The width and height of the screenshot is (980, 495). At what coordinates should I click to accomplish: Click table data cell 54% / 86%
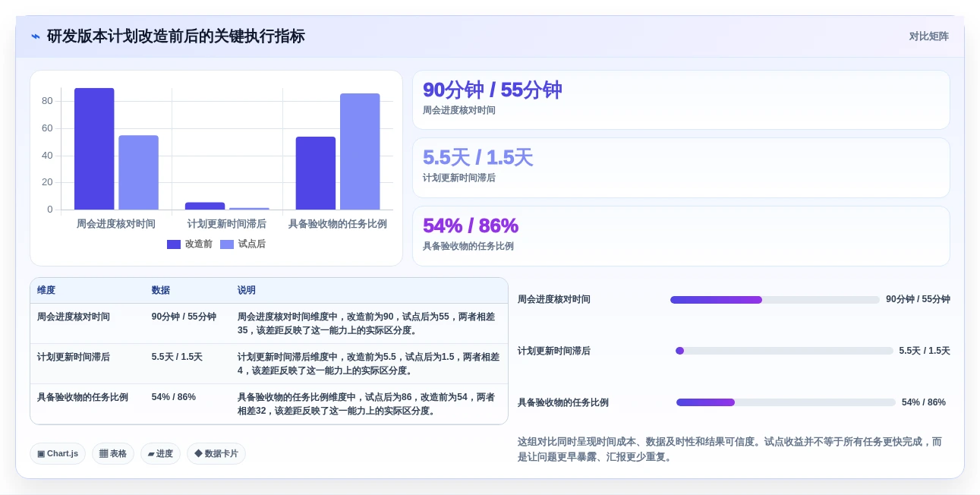174,397
